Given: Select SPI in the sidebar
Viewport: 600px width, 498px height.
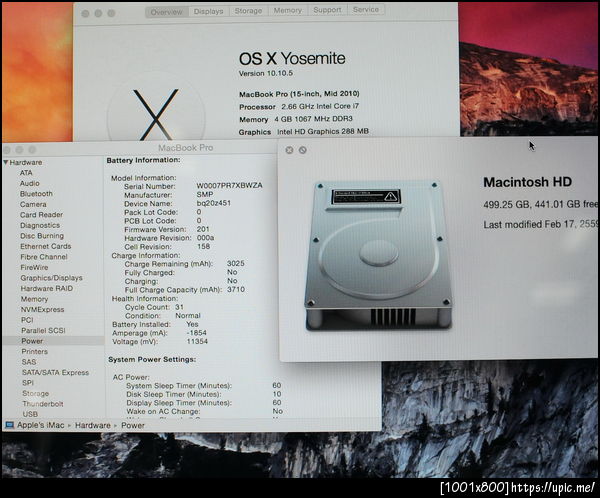Looking at the screenshot, I should click(28, 383).
